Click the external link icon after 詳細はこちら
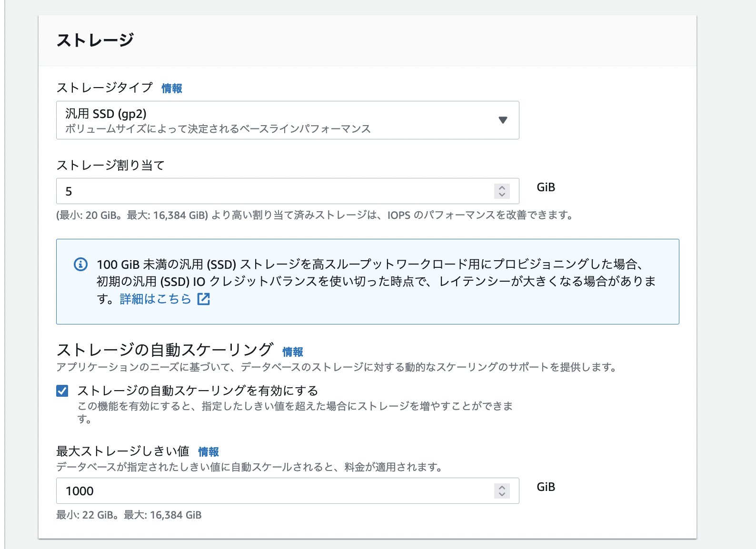The image size is (756, 549). [204, 299]
